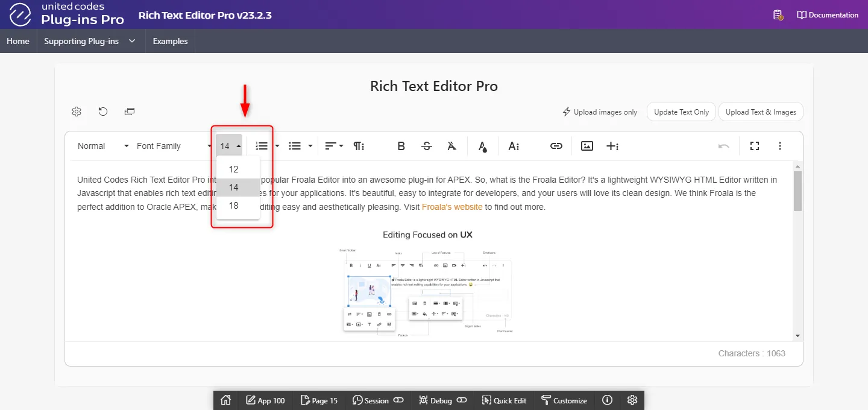Click the insert image icon

[587, 146]
